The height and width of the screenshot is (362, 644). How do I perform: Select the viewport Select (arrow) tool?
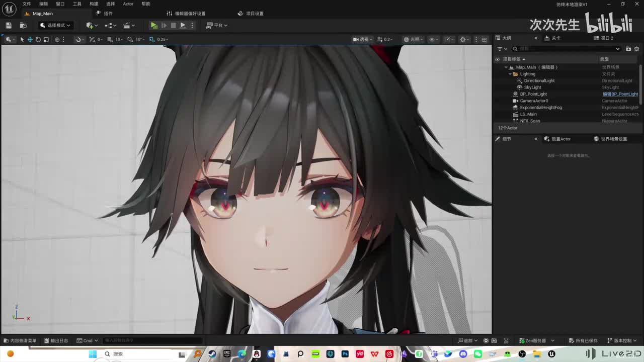point(22,39)
